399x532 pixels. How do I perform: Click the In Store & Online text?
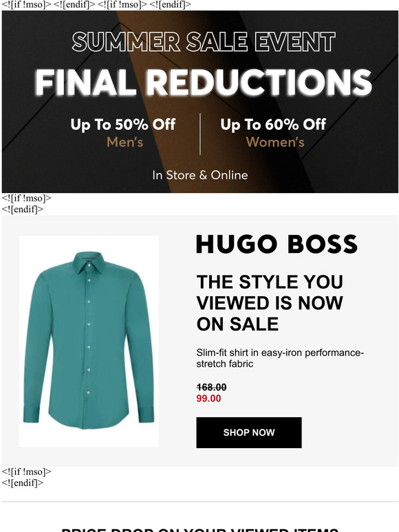200,175
